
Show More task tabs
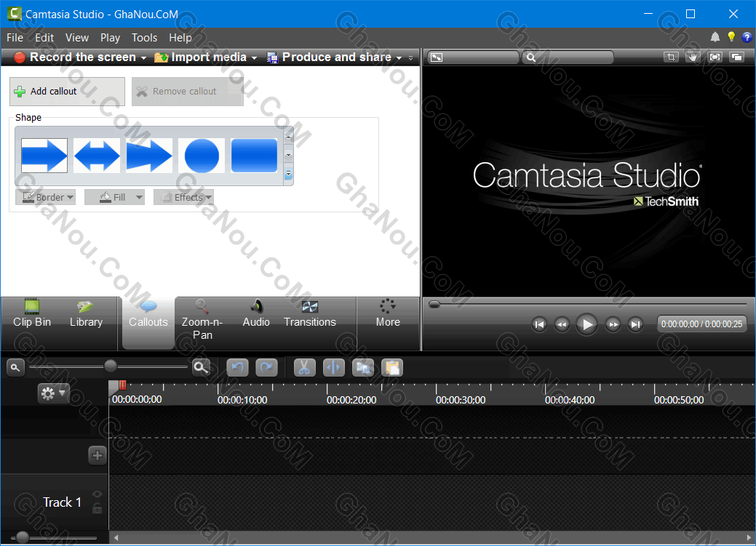pyautogui.click(x=388, y=314)
